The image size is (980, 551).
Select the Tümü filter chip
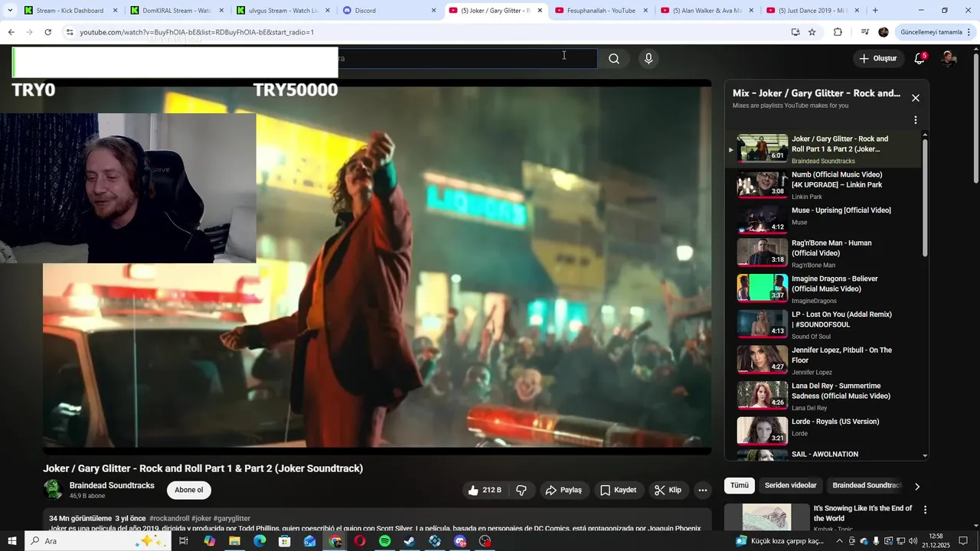pyautogui.click(x=739, y=486)
